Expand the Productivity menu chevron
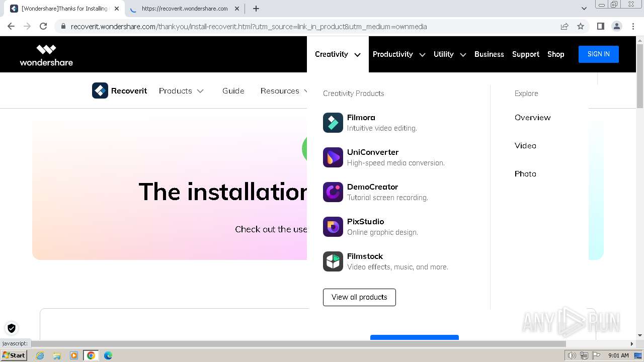 [x=422, y=54]
